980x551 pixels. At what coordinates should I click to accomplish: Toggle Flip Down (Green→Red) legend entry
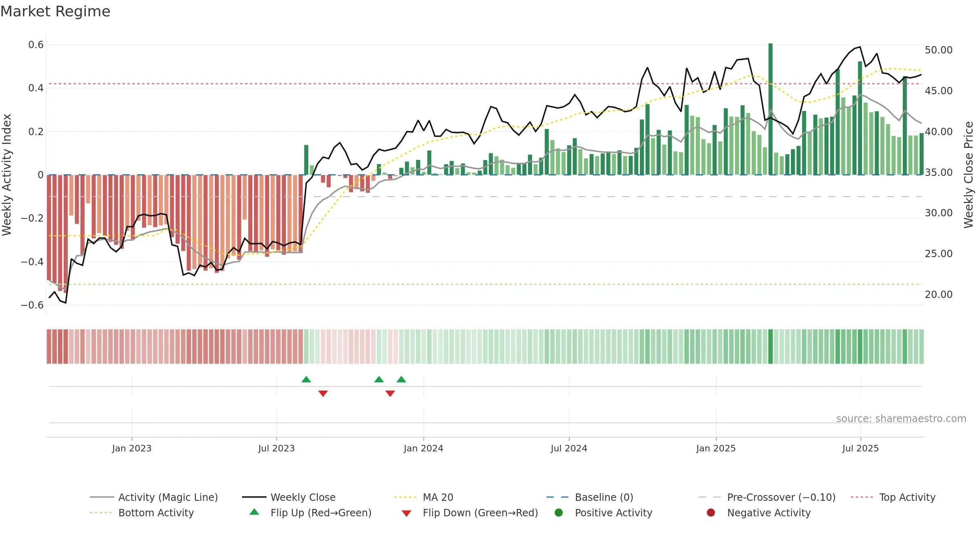tap(470, 513)
